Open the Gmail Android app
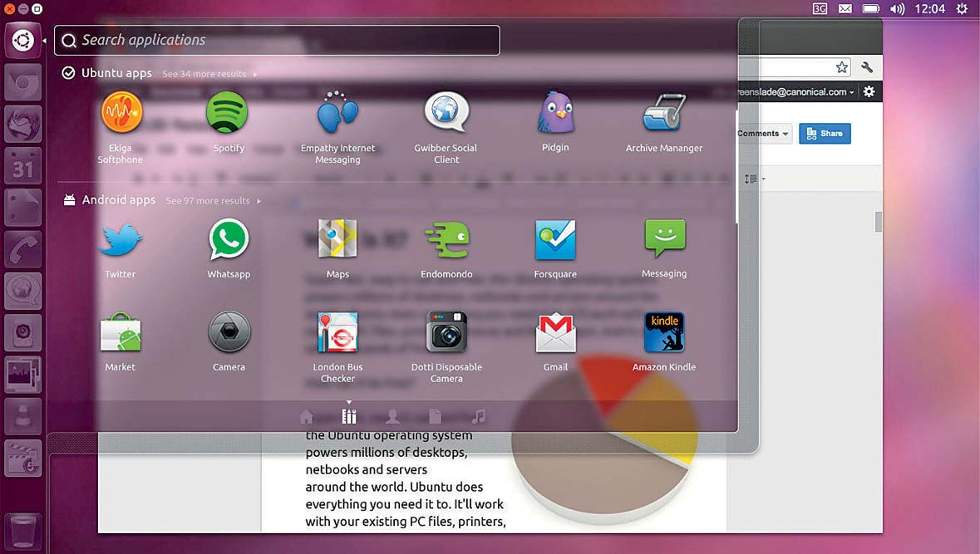The image size is (980, 554). tap(555, 334)
